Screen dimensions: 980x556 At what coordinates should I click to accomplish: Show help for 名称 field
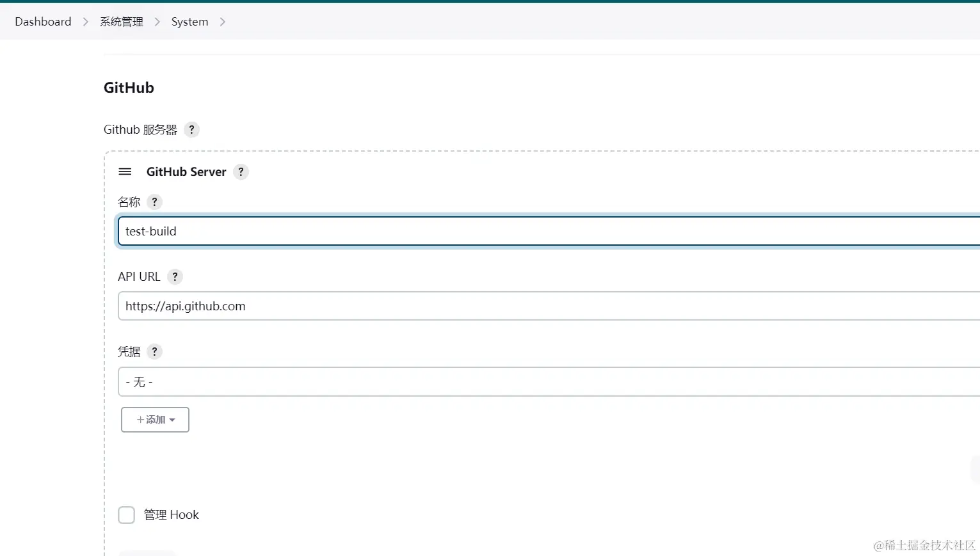tap(154, 202)
